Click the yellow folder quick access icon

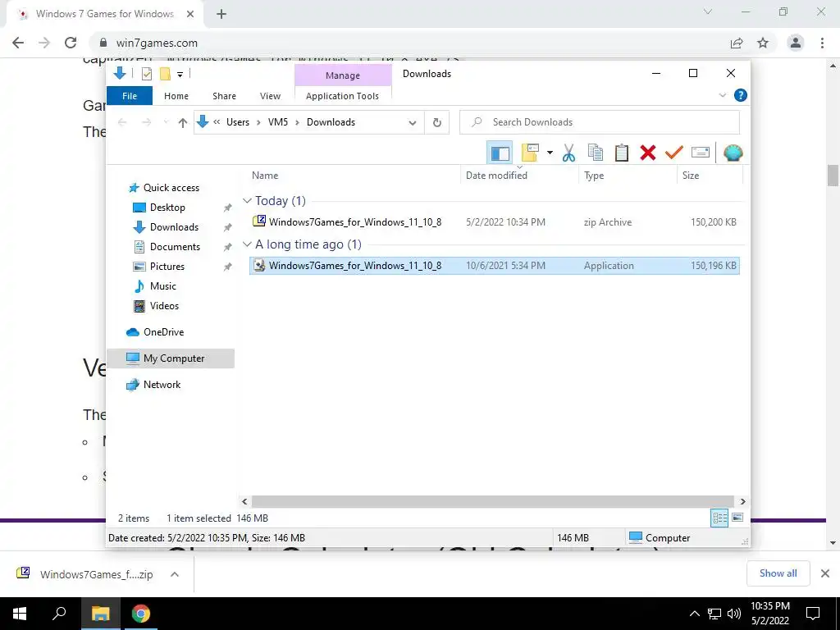(165, 74)
